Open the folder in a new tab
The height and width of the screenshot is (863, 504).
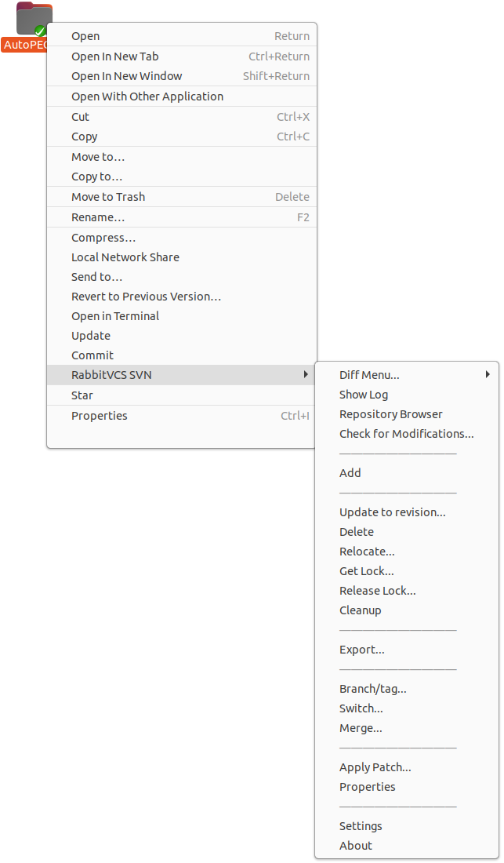click(x=115, y=56)
